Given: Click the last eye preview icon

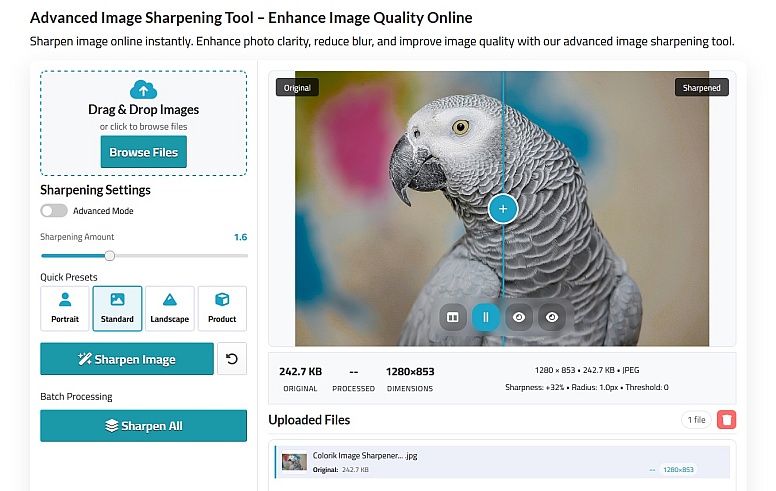Looking at the screenshot, I should [552, 317].
